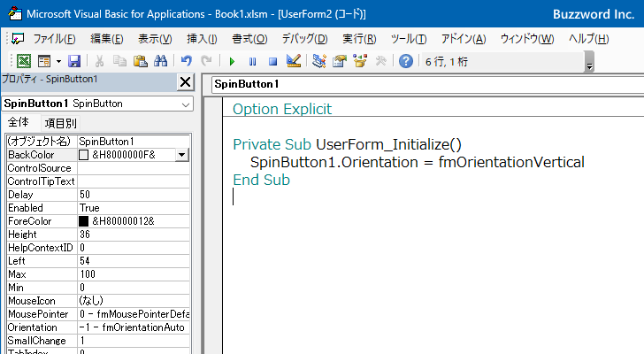Undo last action arrow icon
This screenshot has width=644, height=354.
pos(187,61)
